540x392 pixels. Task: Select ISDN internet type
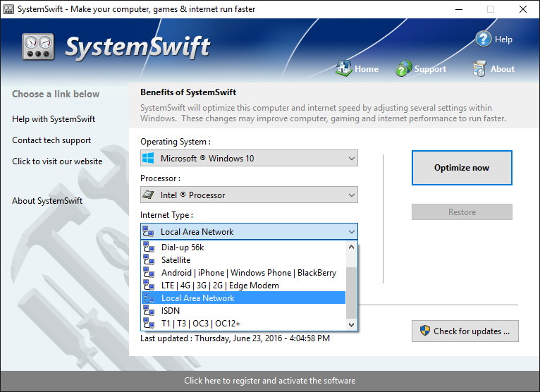[x=243, y=311]
